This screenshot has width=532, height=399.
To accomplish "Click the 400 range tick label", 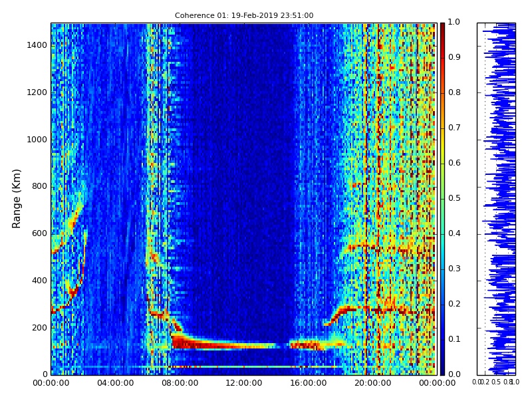I will click(x=39, y=281).
